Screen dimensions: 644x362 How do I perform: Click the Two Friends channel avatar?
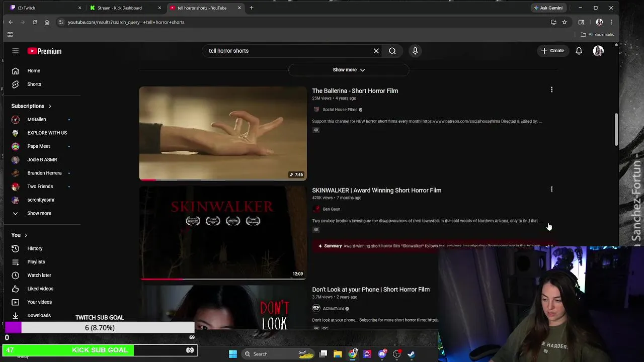(16, 187)
